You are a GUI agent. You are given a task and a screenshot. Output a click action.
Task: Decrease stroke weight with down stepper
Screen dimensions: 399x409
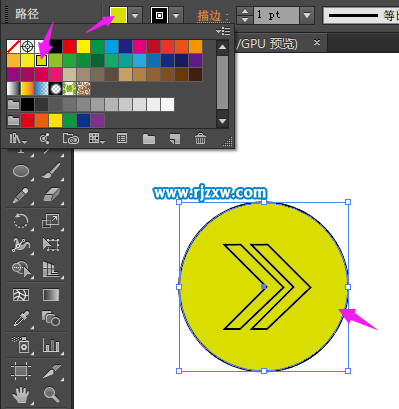pyautogui.click(x=245, y=20)
